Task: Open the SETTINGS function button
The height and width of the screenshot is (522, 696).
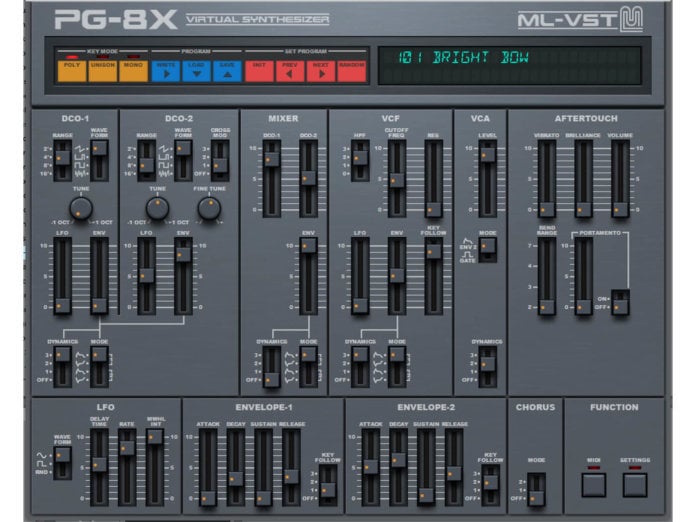Action: (x=635, y=484)
